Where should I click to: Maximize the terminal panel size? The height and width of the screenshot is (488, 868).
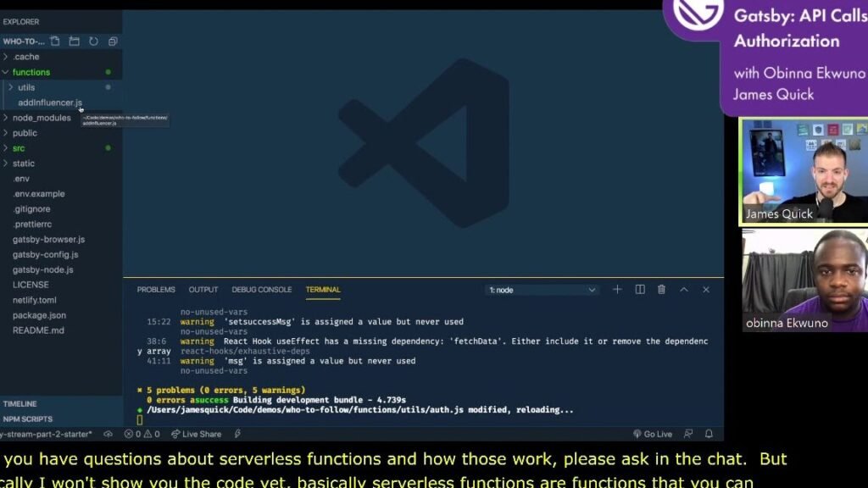[x=684, y=290]
